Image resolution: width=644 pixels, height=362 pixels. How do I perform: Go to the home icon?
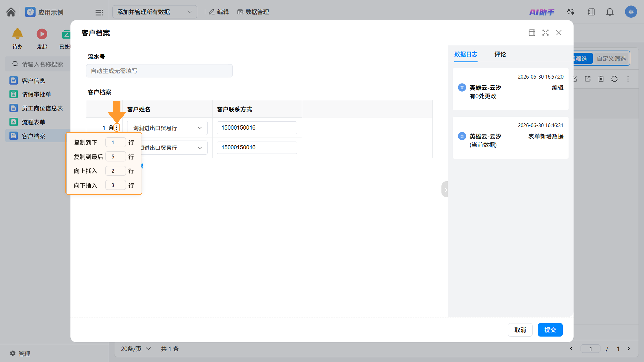coord(11,12)
